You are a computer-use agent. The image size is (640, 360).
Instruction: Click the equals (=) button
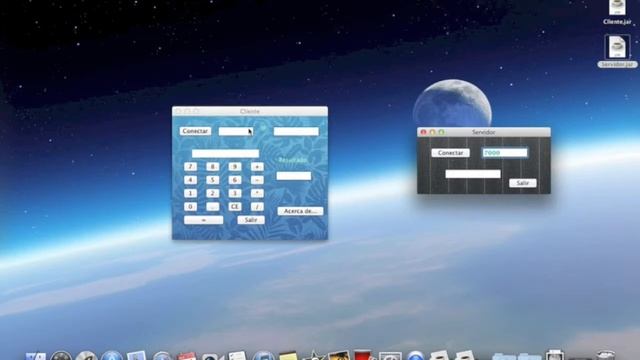(204, 220)
